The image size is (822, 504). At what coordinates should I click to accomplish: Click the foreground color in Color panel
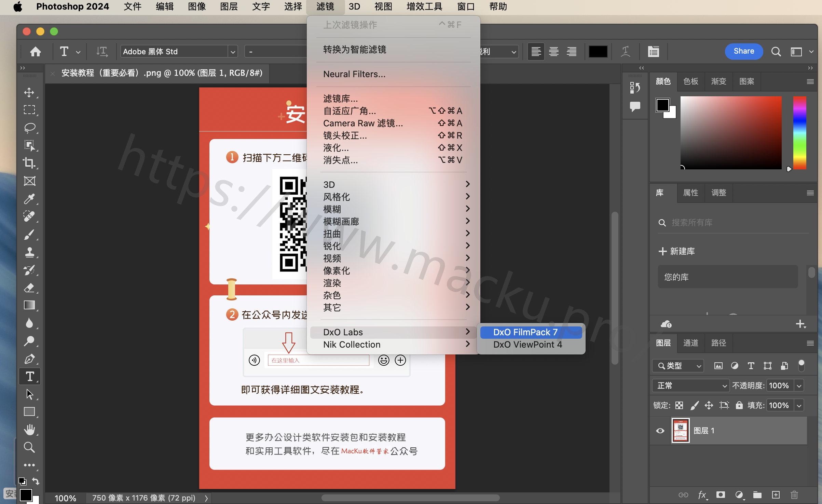click(x=663, y=105)
